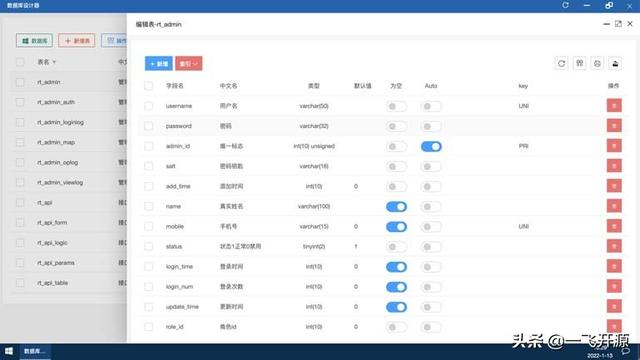
Task: Delete the update_time field row
Action: click(614, 307)
